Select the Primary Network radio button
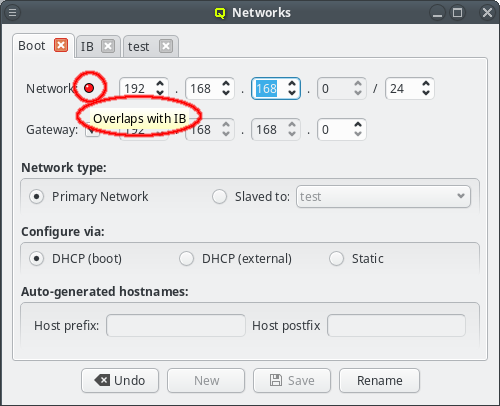The height and width of the screenshot is (406, 500). click(36, 196)
